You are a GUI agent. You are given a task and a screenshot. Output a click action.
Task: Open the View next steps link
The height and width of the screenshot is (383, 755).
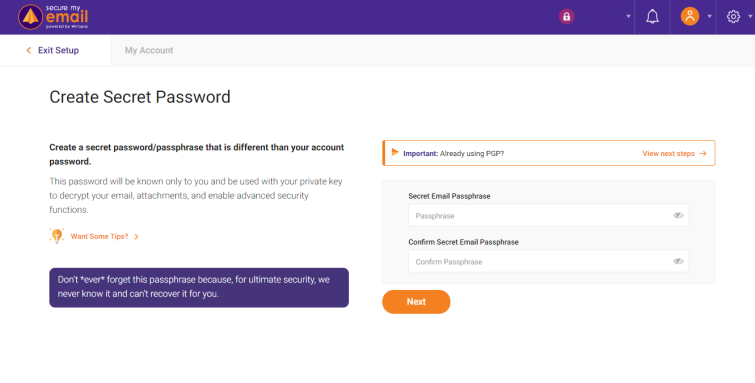pos(674,154)
